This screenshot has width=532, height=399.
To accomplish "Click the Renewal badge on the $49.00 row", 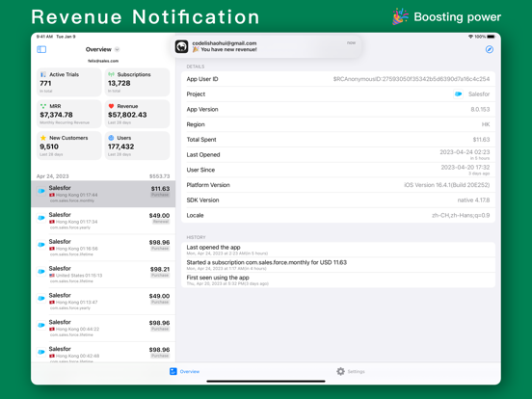I will pos(161,222).
